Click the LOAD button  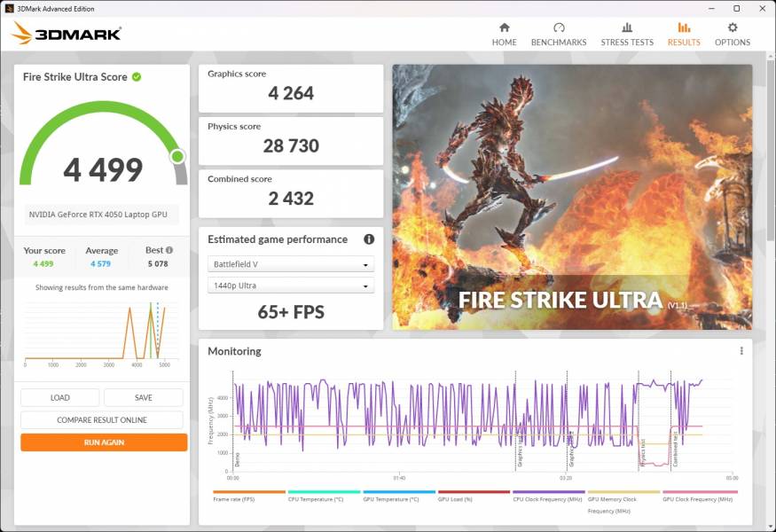point(60,398)
